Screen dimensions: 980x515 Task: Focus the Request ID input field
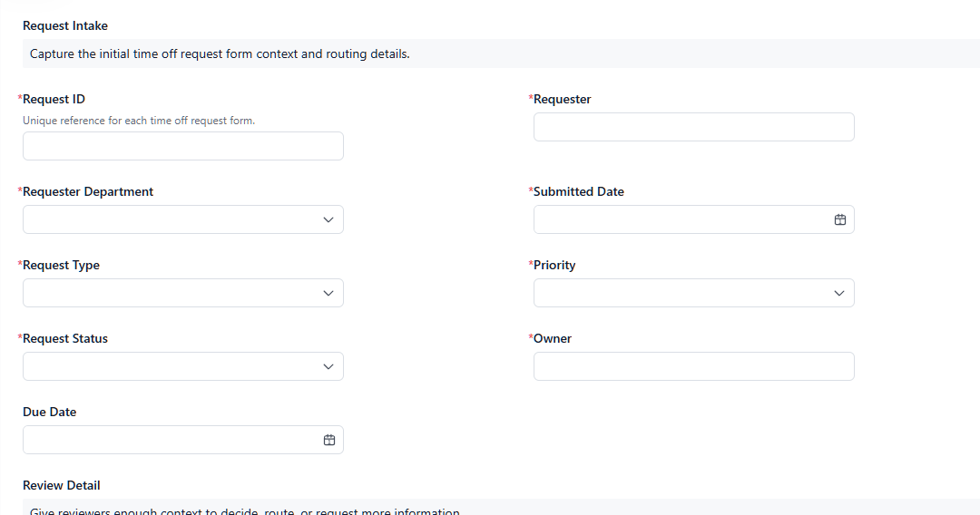183,146
